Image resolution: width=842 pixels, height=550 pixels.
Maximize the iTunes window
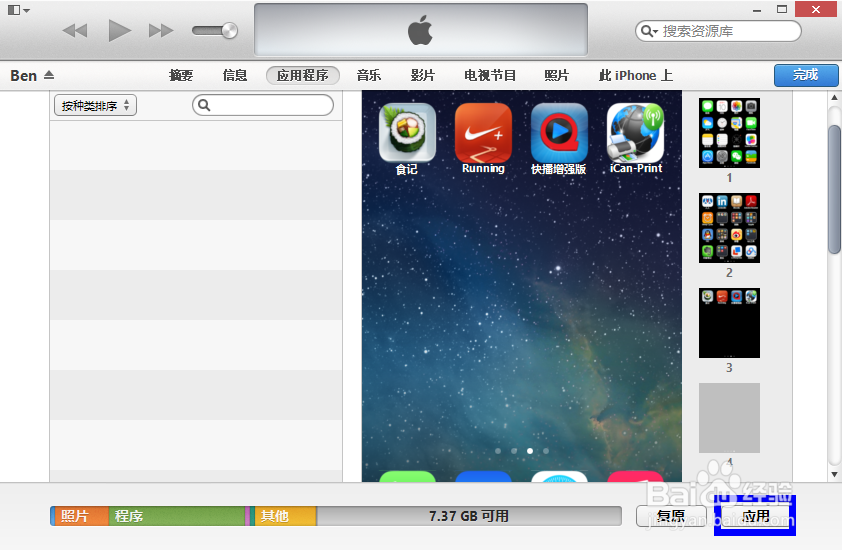pyautogui.click(x=782, y=9)
